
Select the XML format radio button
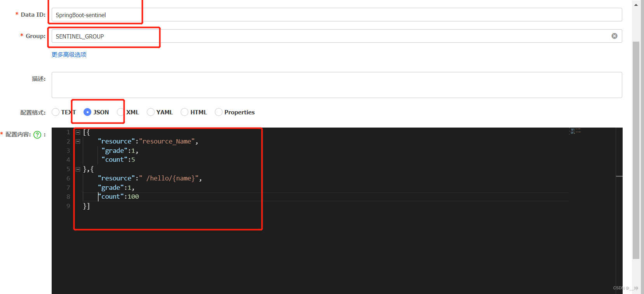120,112
